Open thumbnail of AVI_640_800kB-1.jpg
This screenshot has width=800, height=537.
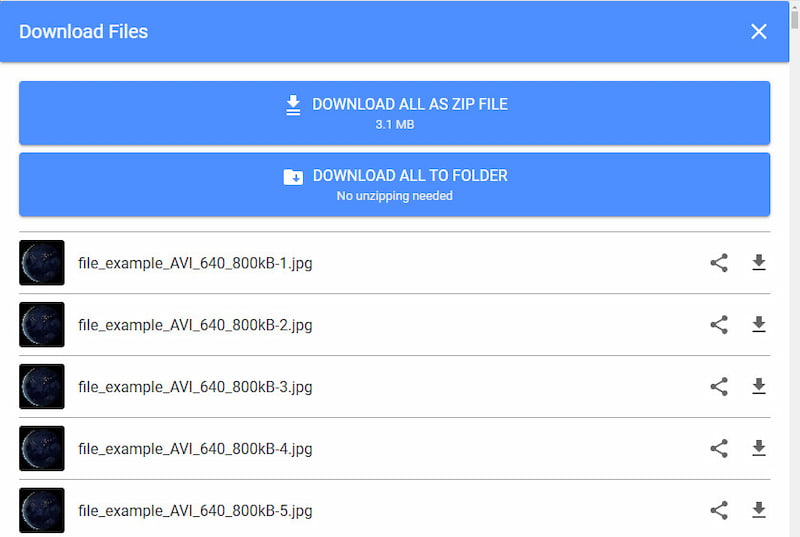pyautogui.click(x=42, y=263)
